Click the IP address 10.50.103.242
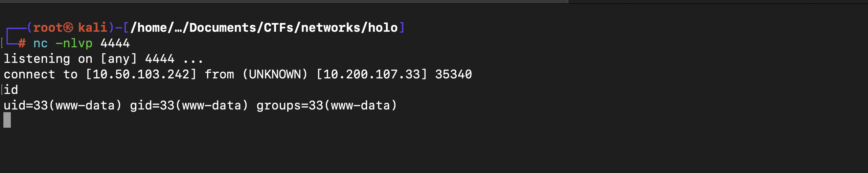Image resolution: width=868 pixels, height=173 pixels. tap(141, 74)
